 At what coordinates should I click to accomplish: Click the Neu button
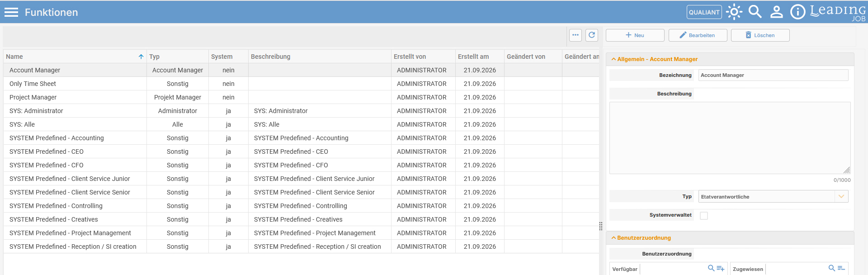[x=635, y=35]
